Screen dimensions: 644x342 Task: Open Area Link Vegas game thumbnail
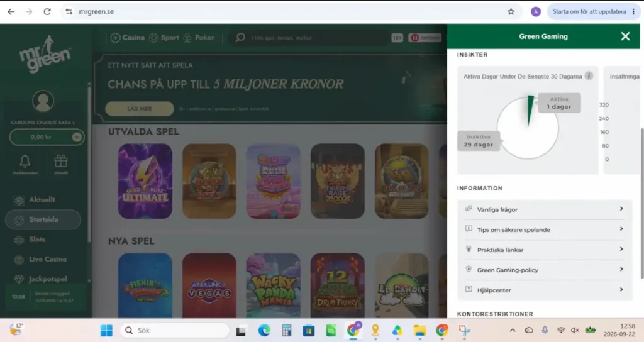click(209, 286)
